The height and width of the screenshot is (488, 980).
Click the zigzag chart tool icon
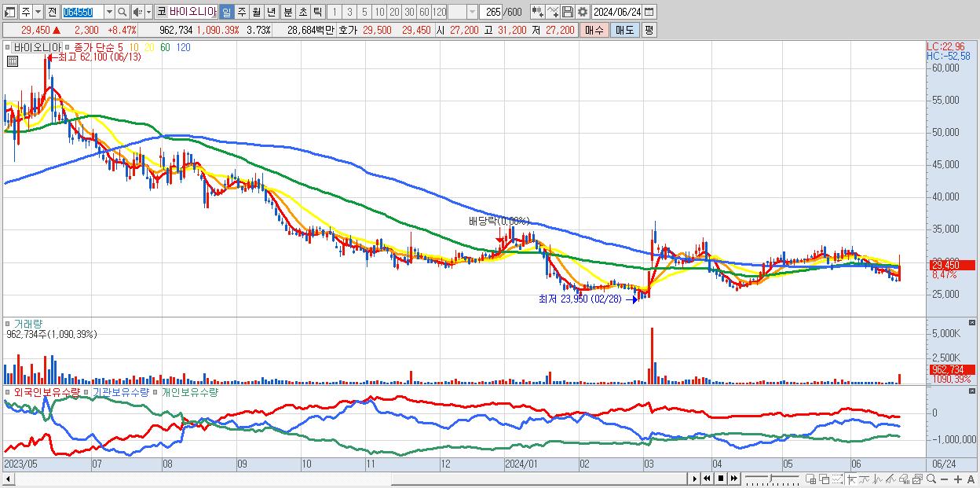coord(878,479)
